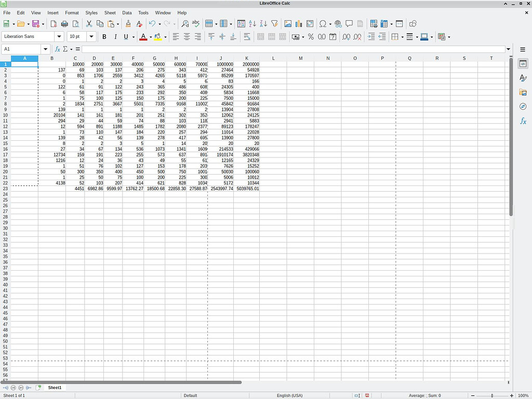Open the font color dropdown arrow

point(150,37)
